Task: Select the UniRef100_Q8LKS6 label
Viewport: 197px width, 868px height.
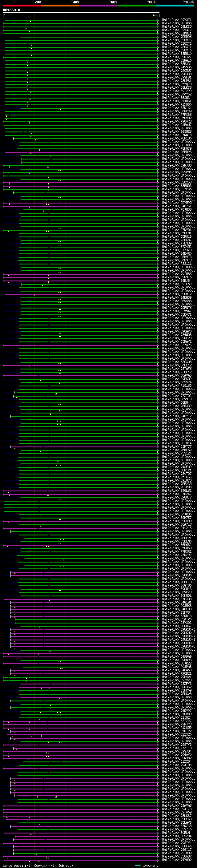Action: 177,88
